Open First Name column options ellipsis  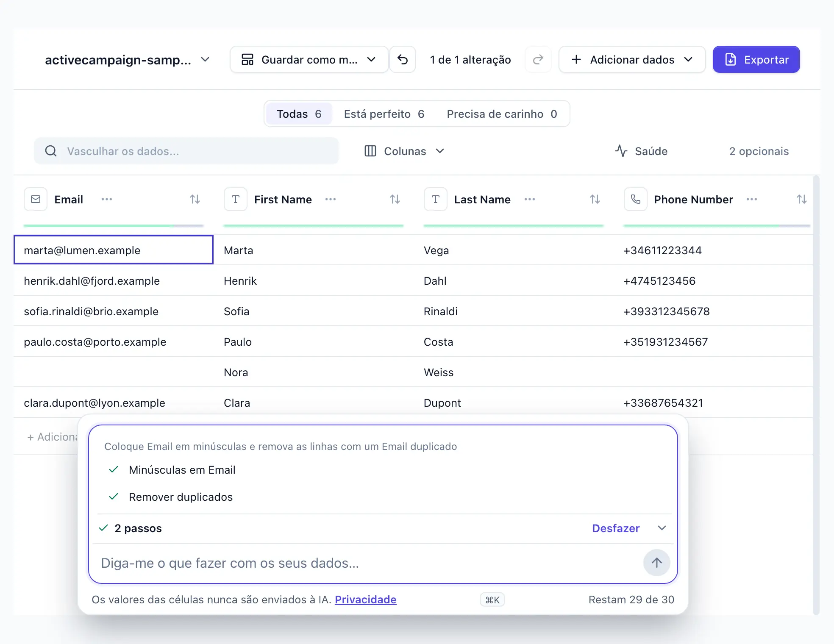[x=331, y=199]
